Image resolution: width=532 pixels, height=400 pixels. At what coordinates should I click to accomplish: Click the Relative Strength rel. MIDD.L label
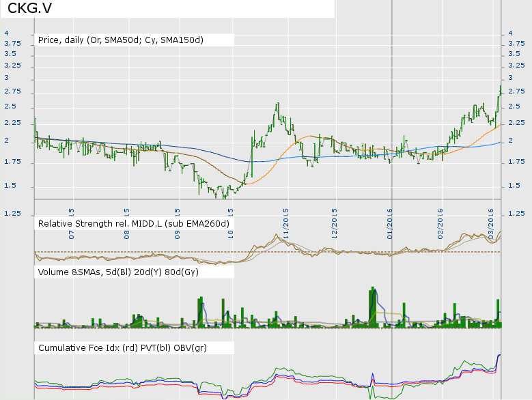133,223
